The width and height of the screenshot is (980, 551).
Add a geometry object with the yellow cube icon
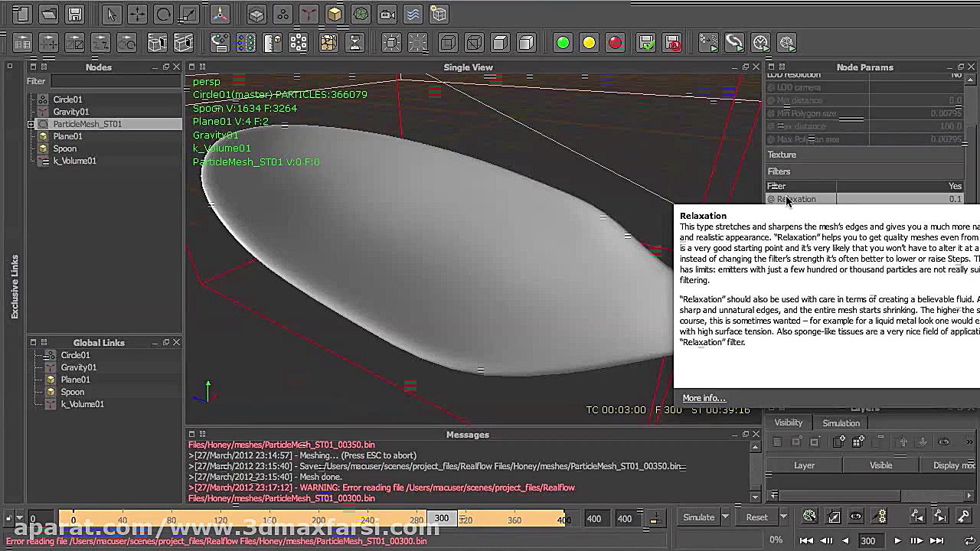click(x=335, y=14)
